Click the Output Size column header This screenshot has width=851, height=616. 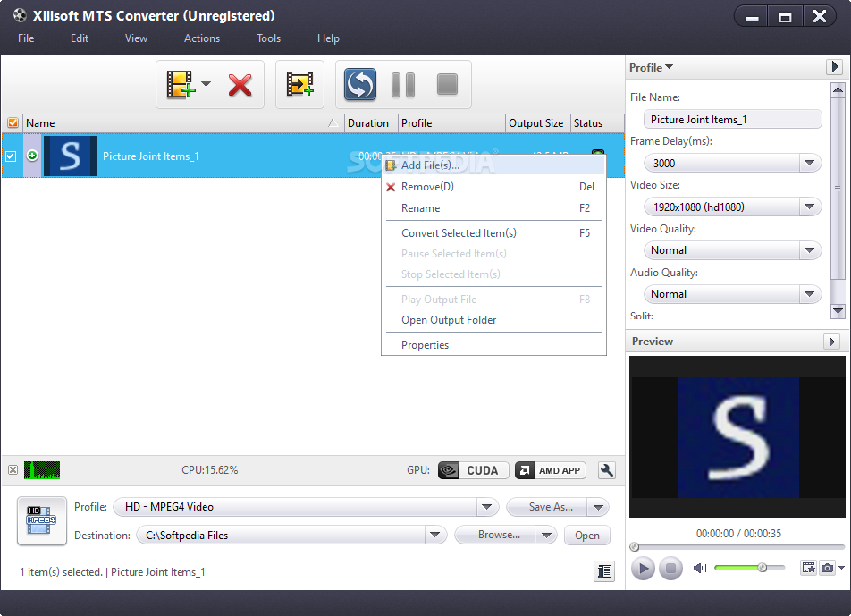tap(537, 123)
